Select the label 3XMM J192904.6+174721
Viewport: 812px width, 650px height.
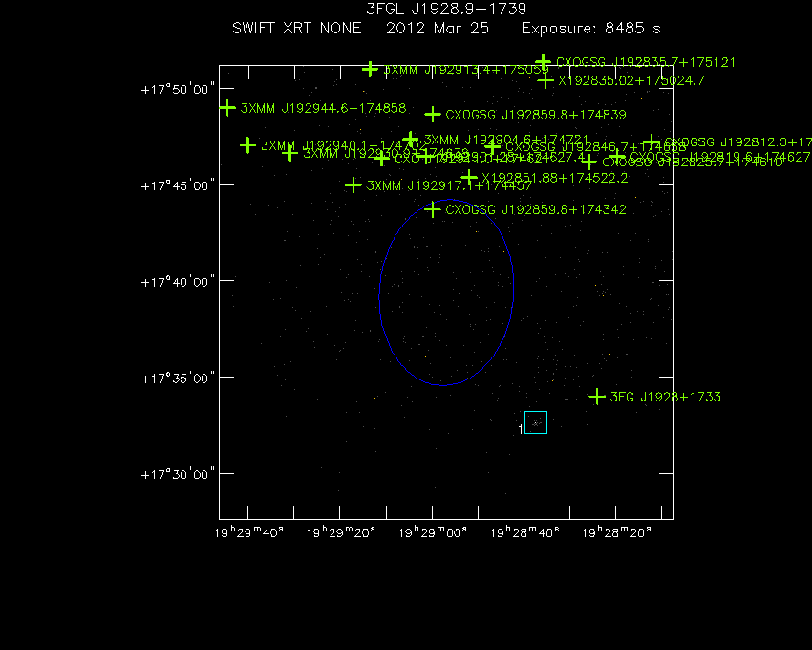[x=506, y=140]
